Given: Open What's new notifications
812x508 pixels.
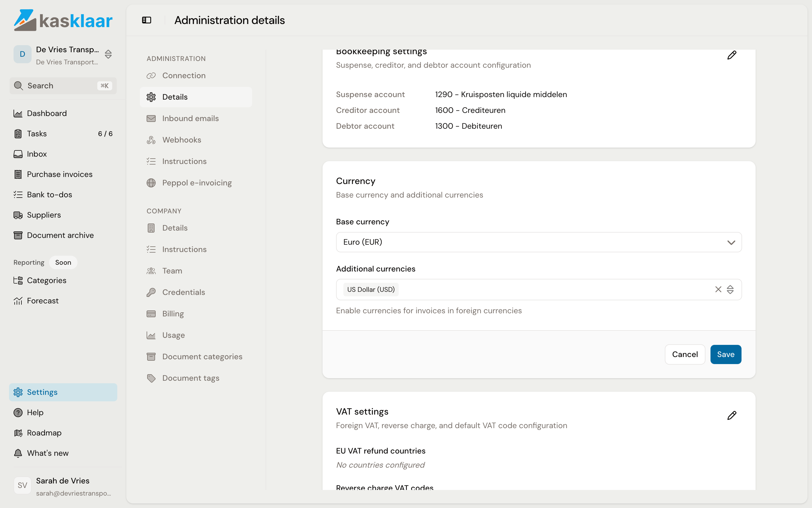Looking at the screenshot, I should point(63,453).
